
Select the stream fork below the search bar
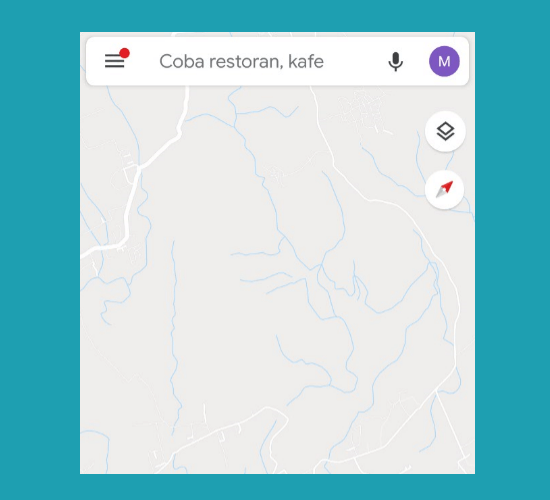pos(236,114)
